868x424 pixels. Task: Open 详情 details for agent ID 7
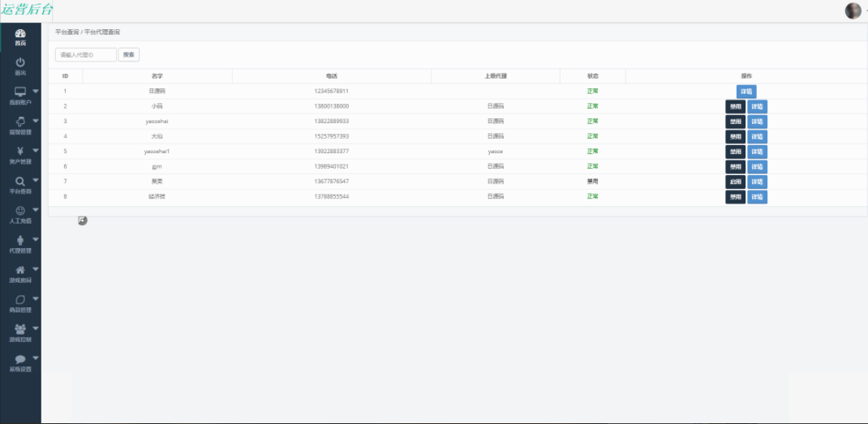click(758, 182)
